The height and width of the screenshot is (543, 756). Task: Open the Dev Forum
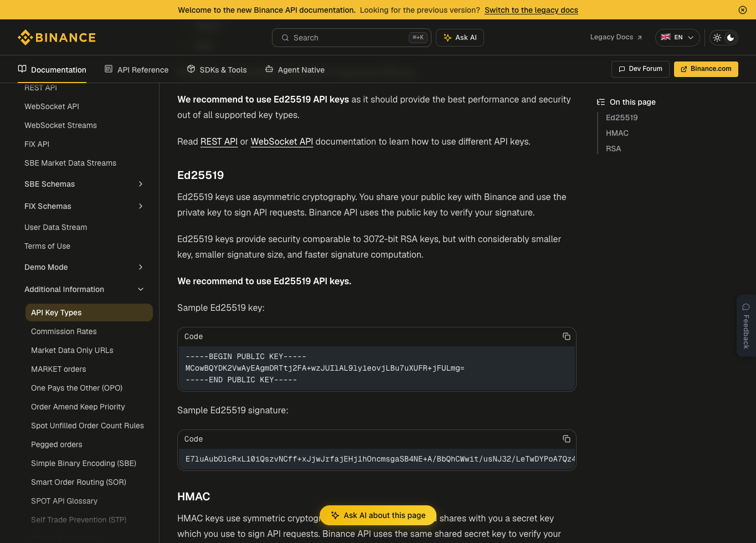pos(640,69)
